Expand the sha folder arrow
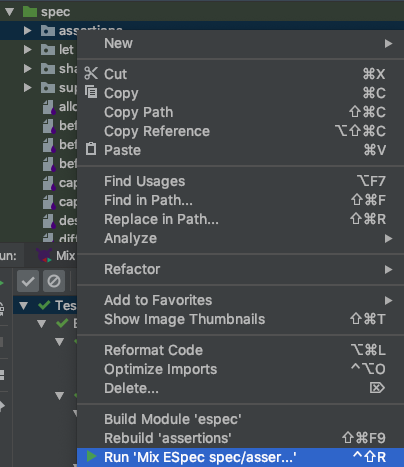The height and width of the screenshot is (467, 404). (x=27, y=69)
